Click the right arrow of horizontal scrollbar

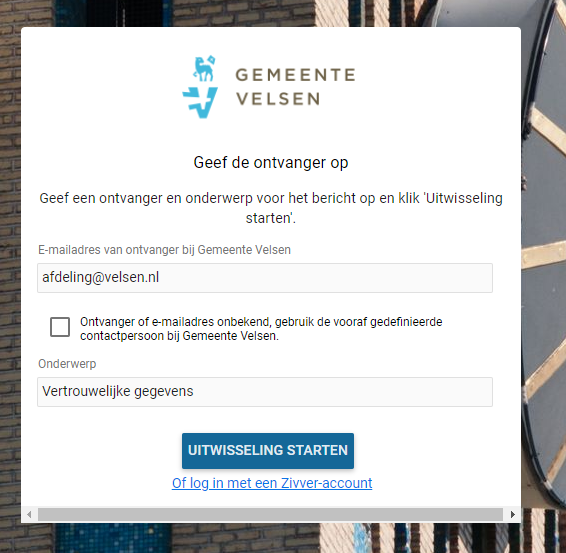pos(512,514)
